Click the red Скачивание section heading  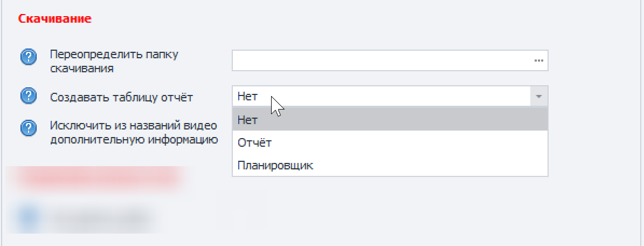[54, 19]
